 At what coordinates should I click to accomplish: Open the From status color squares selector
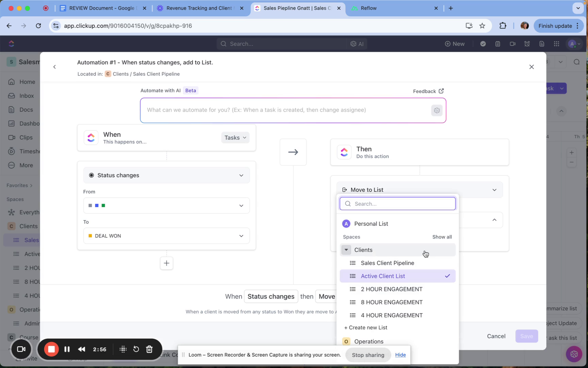pyautogui.click(x=166, y=205)
